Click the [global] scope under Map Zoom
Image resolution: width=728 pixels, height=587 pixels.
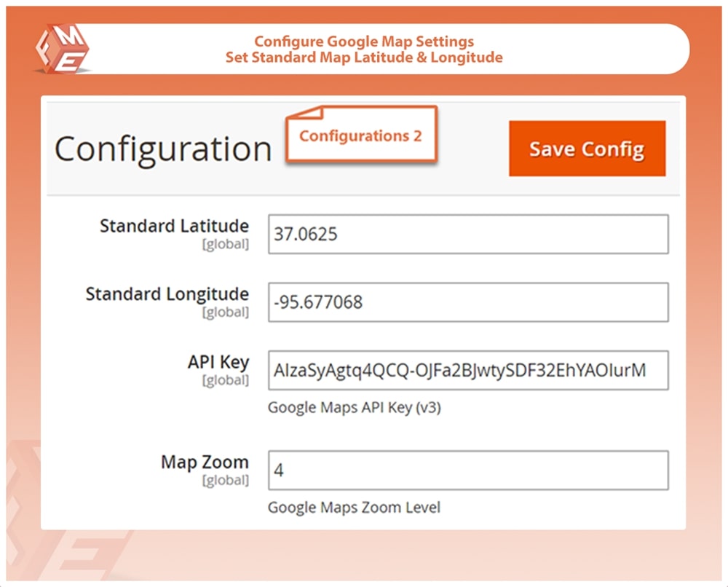click(x=225, y=480)
